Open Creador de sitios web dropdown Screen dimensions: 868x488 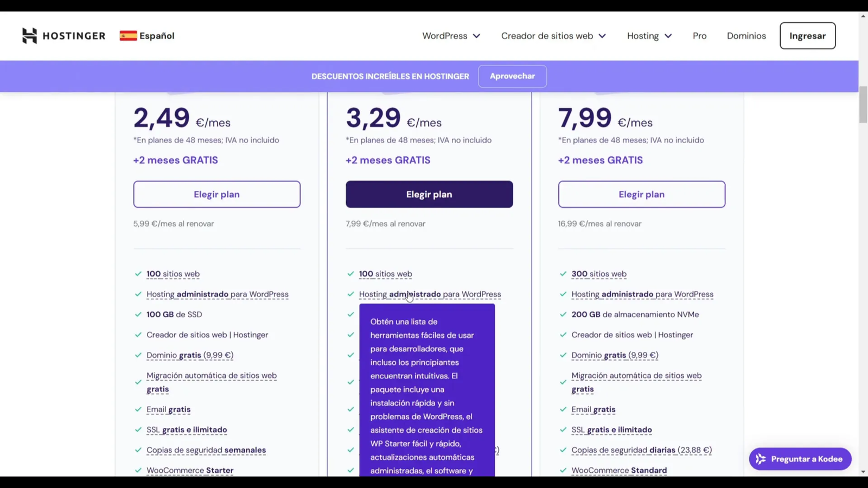553,36
